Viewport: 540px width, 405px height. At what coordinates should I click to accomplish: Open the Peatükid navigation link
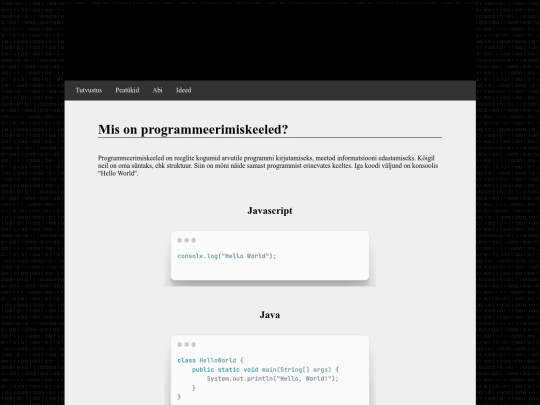tap(127, 90)
